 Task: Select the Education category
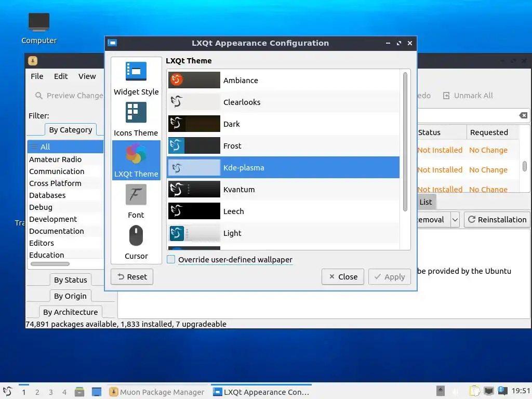point(65,255)
